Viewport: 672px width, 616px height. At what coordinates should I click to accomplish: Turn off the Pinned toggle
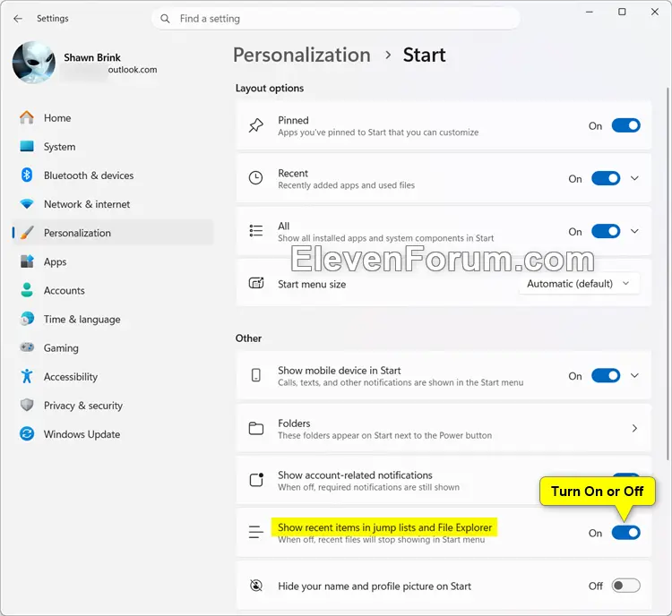[x=625, y=125]
